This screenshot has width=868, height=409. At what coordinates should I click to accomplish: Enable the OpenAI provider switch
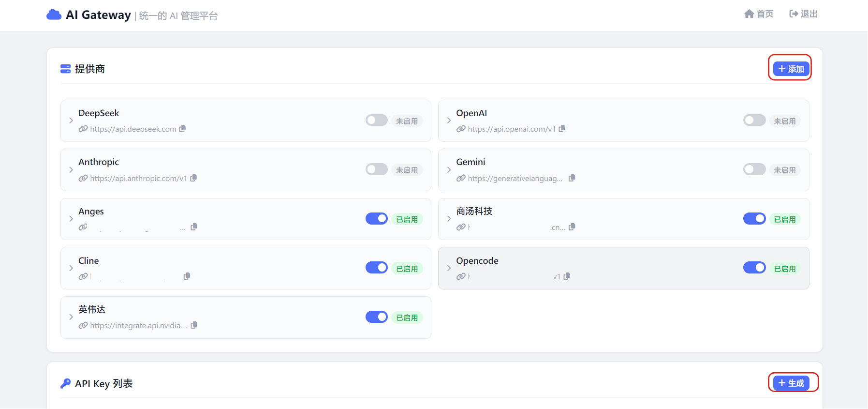click(x=754, y=120)
